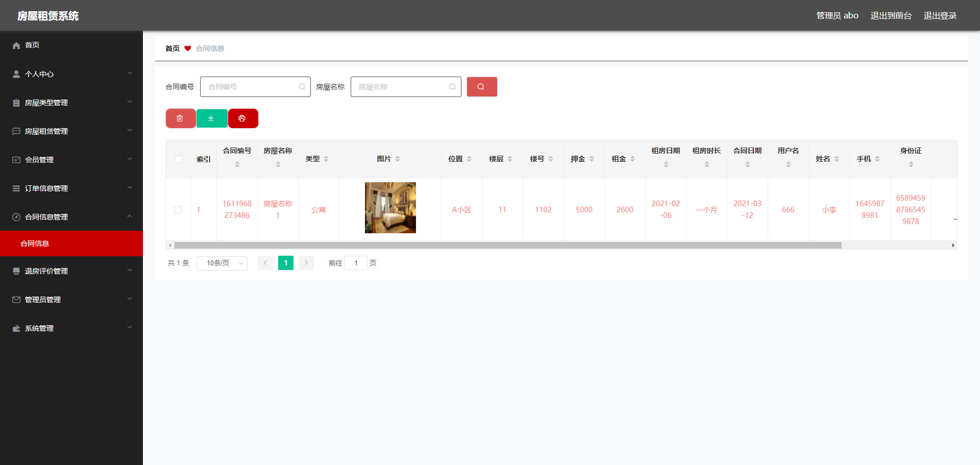
Task: Open the 订单信息管理 sidebar menu
Action: coord(71,188)
